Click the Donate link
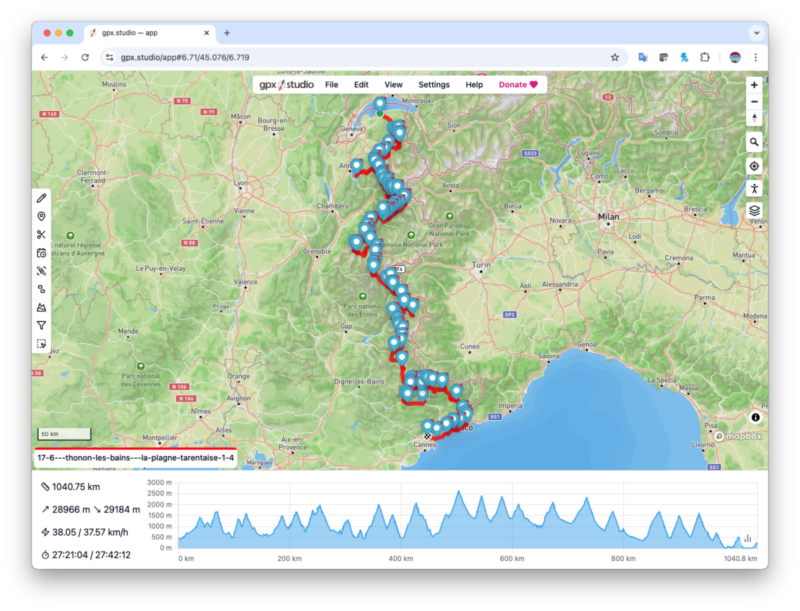This screenshot has width=800, height=611. pos(518,85)
